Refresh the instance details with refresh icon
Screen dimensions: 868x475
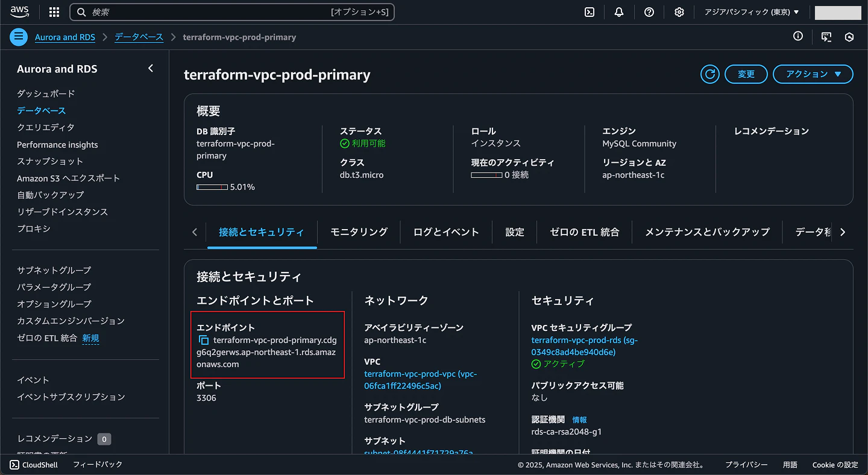click(709, 74)
